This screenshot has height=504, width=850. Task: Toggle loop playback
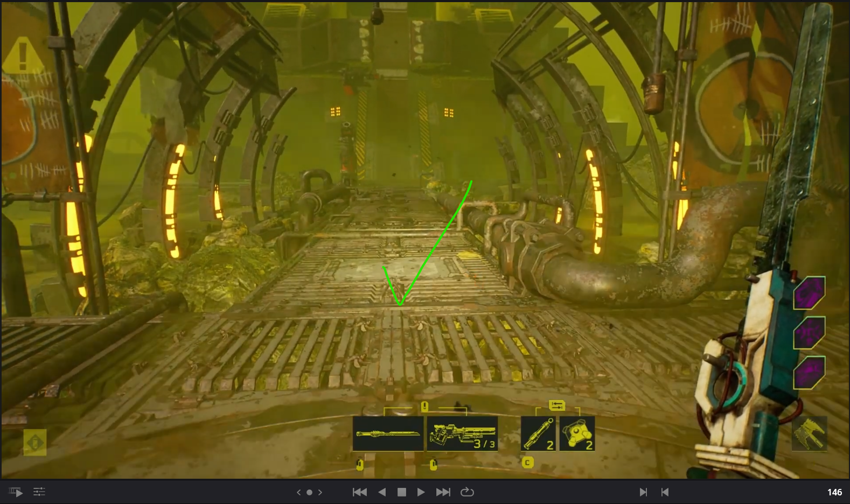(x=467, y=492)
